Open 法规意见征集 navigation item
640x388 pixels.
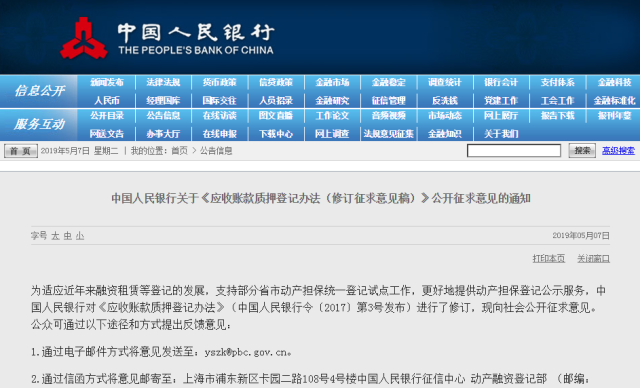click(389, 134)
